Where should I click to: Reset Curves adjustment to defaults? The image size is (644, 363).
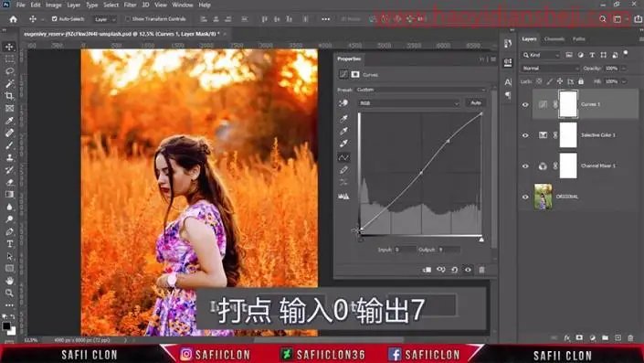click(x=454, y=270)
